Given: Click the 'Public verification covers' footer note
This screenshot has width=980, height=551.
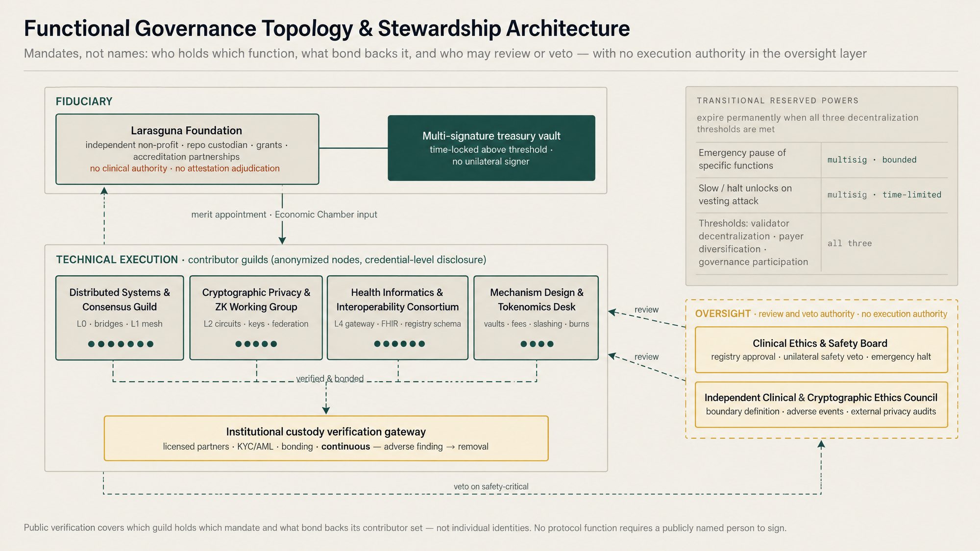Looking at the screenshot, I should click(405, 528).
